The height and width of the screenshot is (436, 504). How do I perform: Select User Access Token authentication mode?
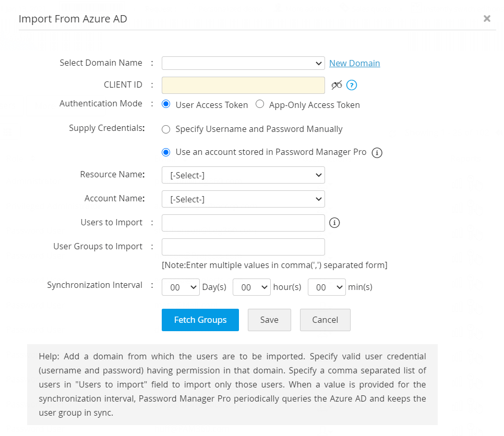166,104
